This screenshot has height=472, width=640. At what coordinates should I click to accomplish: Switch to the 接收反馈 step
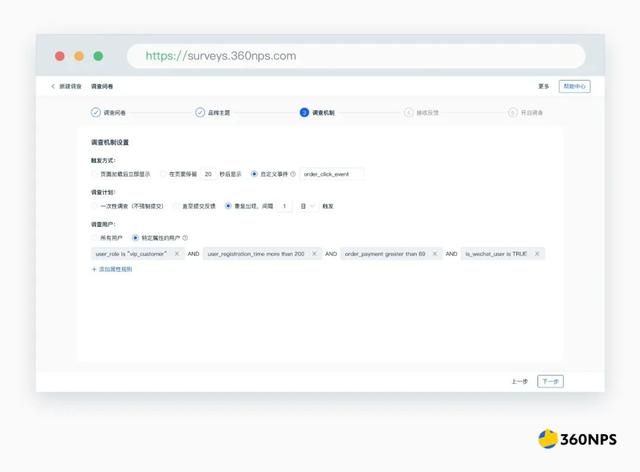[422, 113]
